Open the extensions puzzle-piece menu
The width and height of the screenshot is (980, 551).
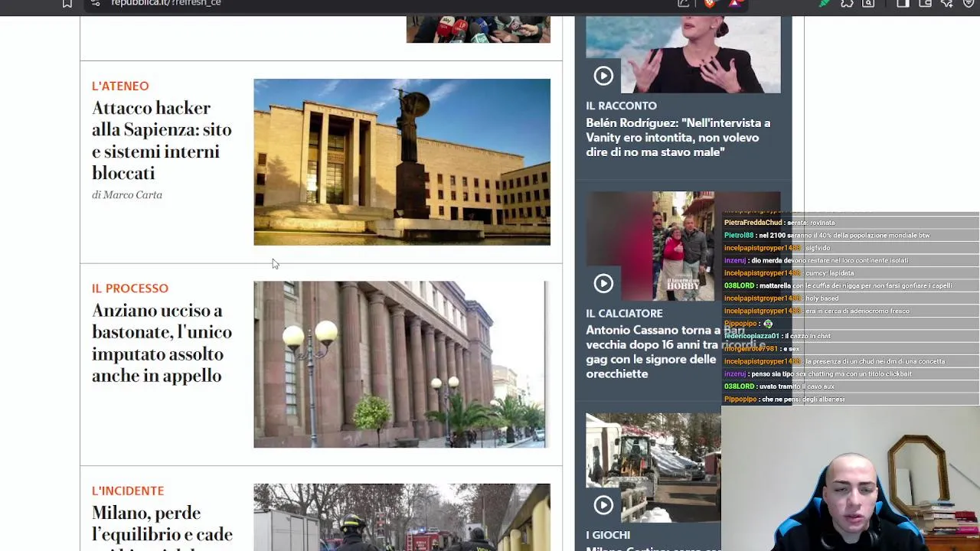coord(847,3)
